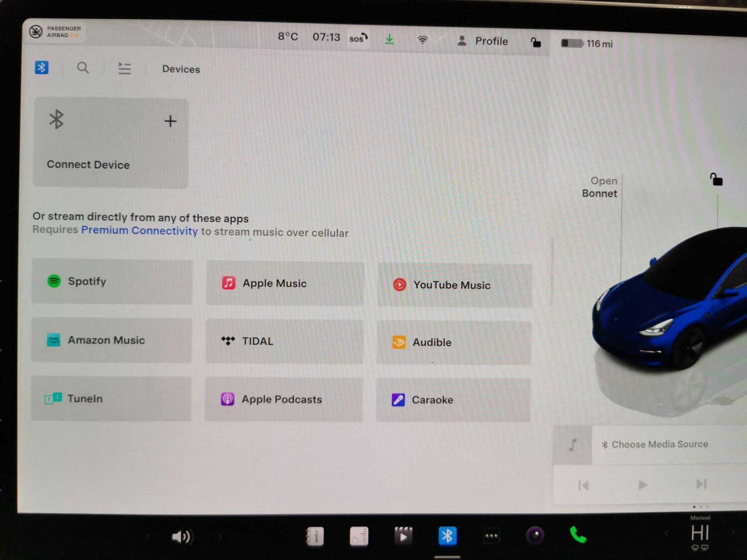Screen dimensions: 747x560
Task: Open Wi-Fi settings from the status bar
Action: (x=423, y=40)
